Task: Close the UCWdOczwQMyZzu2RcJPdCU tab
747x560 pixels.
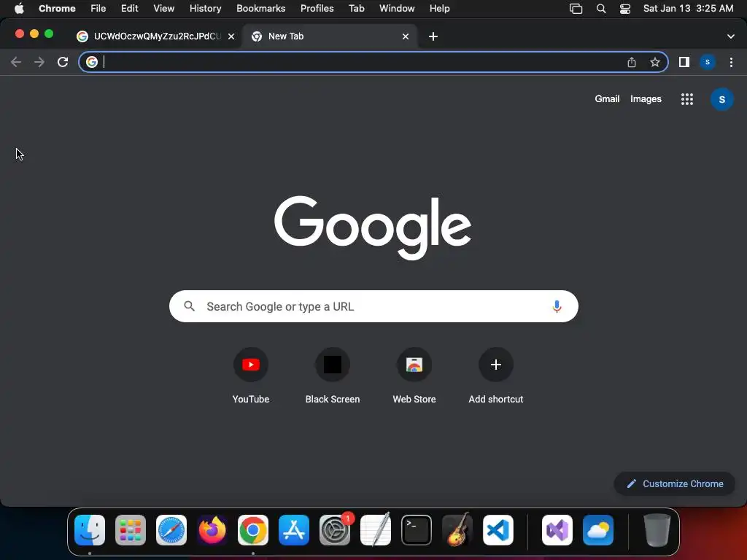Action: [231, 36]
